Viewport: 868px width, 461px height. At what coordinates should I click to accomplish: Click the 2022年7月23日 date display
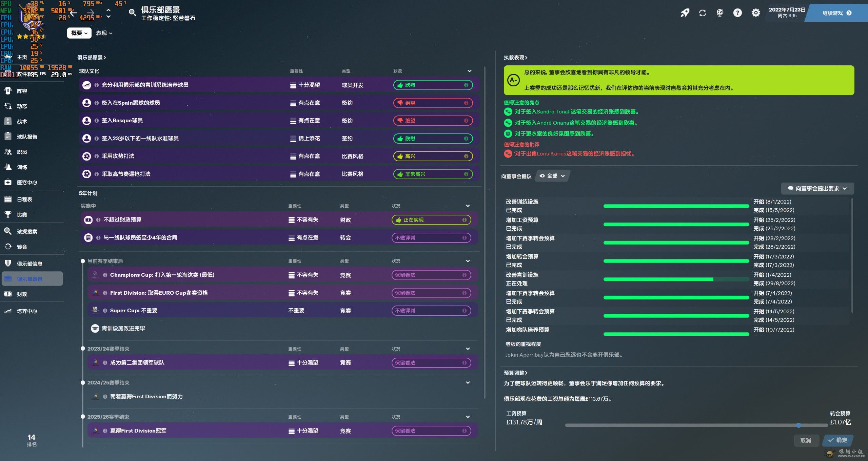click(x=787, y=9)
